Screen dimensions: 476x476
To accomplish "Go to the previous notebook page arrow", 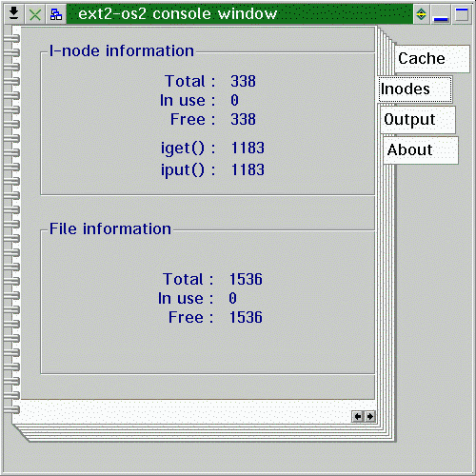I will (x=358, y=416).
